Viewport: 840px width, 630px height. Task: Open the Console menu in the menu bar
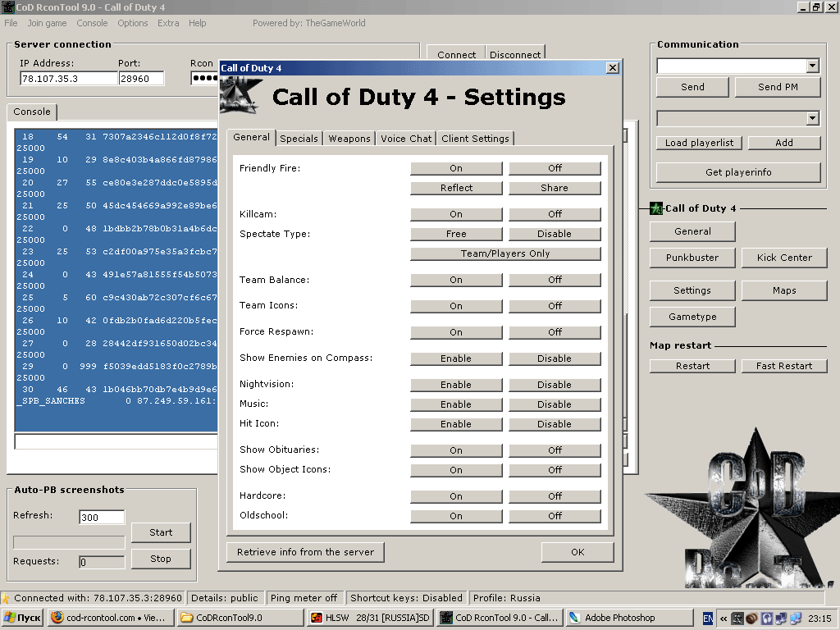tap(92, 23)
